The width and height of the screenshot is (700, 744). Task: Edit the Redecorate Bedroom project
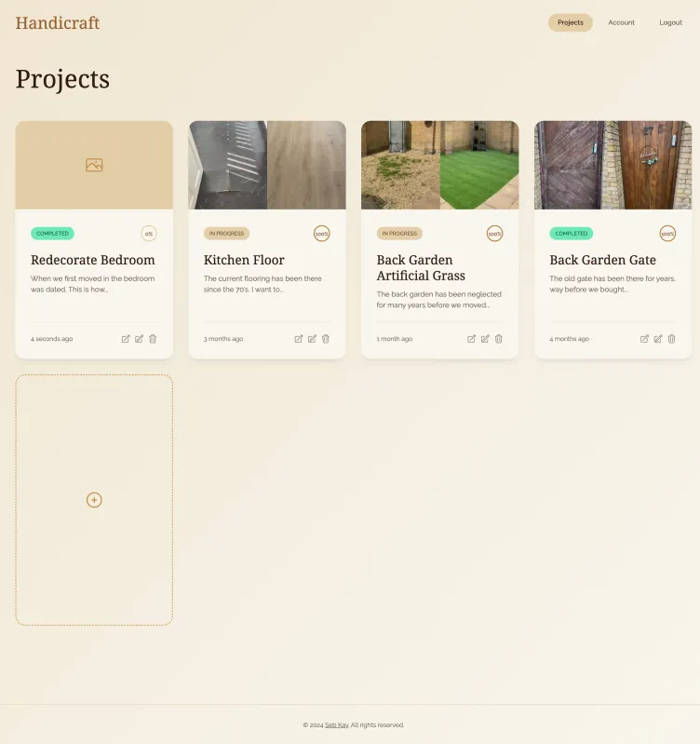[x=139, y=339]
